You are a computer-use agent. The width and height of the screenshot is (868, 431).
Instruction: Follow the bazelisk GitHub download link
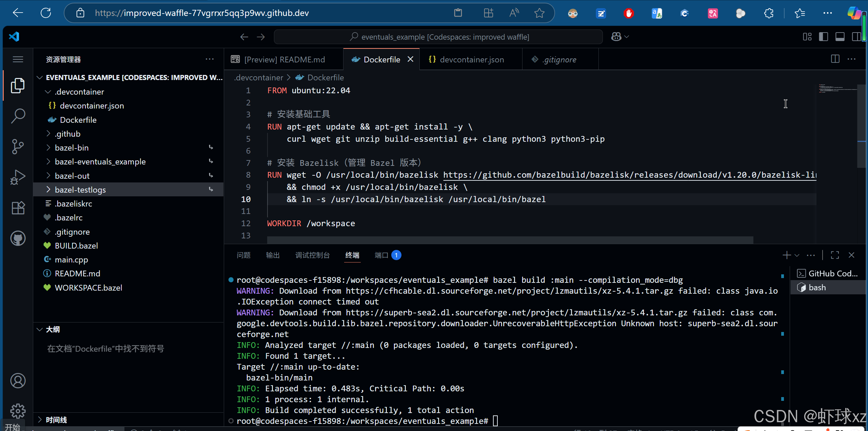tap(630, 175)
